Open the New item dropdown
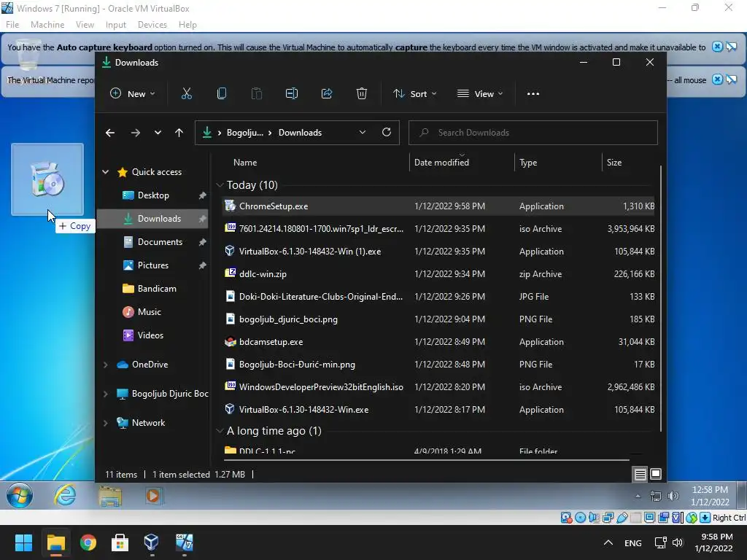 133,94
